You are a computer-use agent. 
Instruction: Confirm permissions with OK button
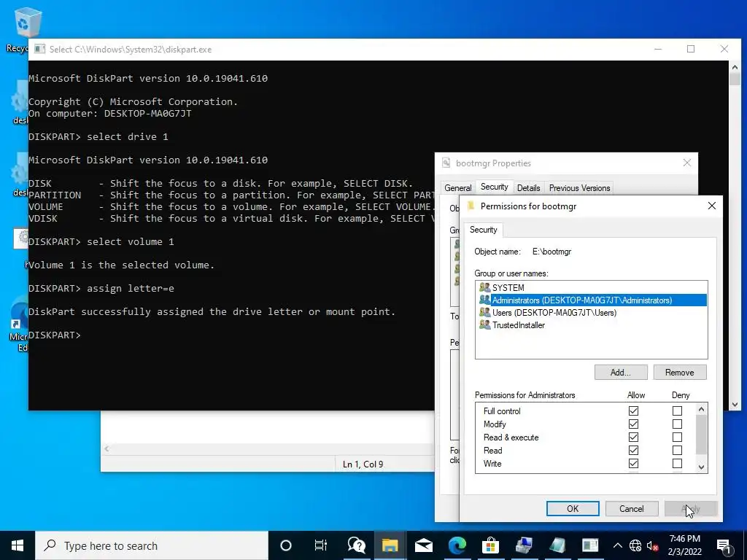click(573, 508)
